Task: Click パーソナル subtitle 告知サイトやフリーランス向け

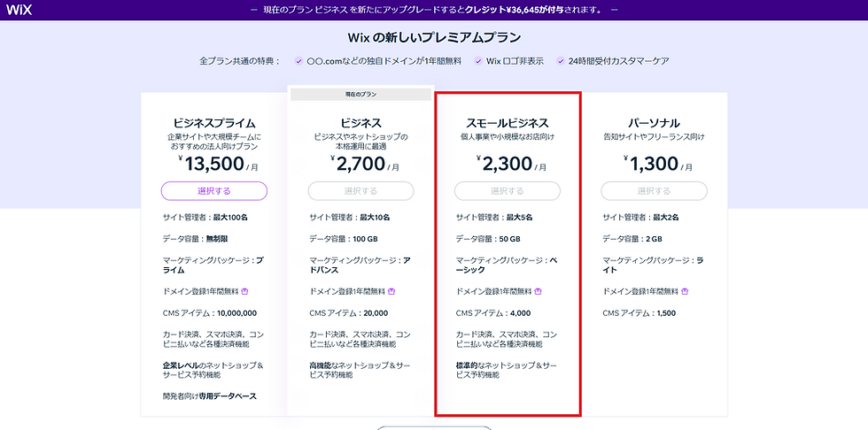Action: (x=655, y=136)
